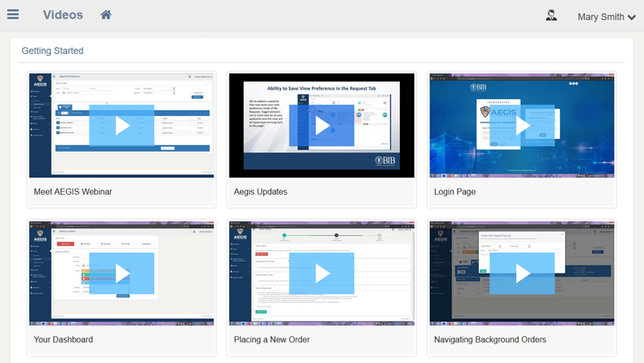Viewport: 644px width, 363px height.
Task: Click the Navigating Background Orders title
Action: coord(490,340)
